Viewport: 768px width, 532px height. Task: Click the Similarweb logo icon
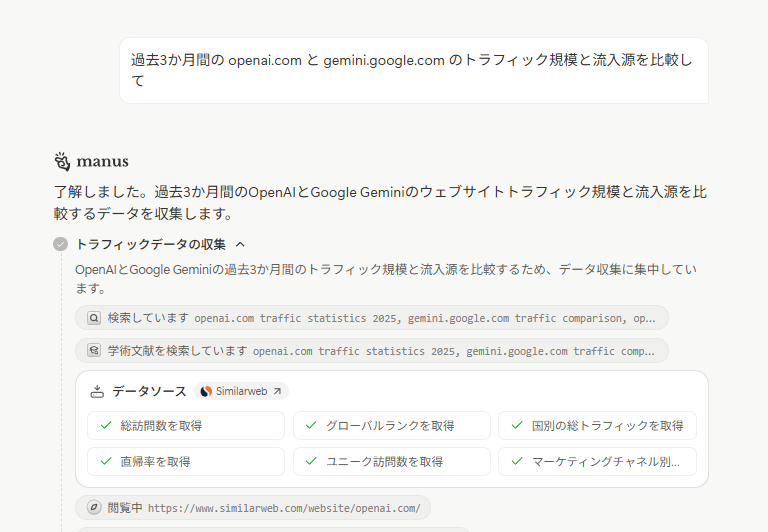click(206, 391)
